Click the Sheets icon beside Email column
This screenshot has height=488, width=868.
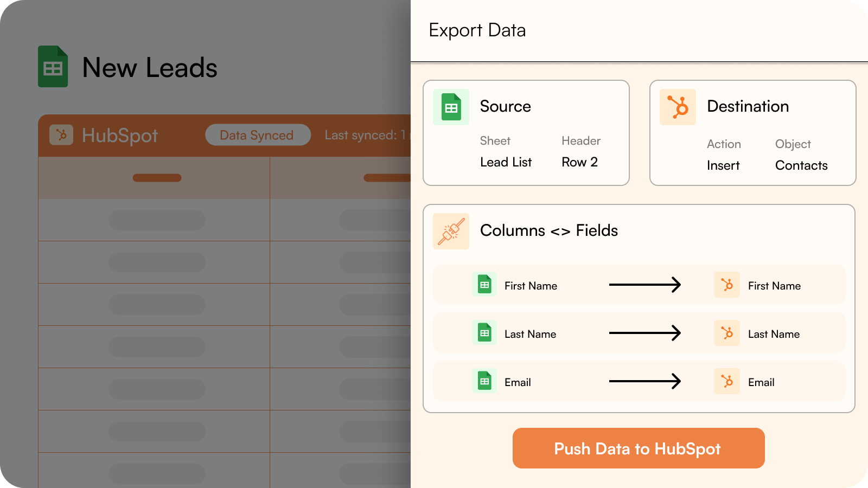point(484,381)
